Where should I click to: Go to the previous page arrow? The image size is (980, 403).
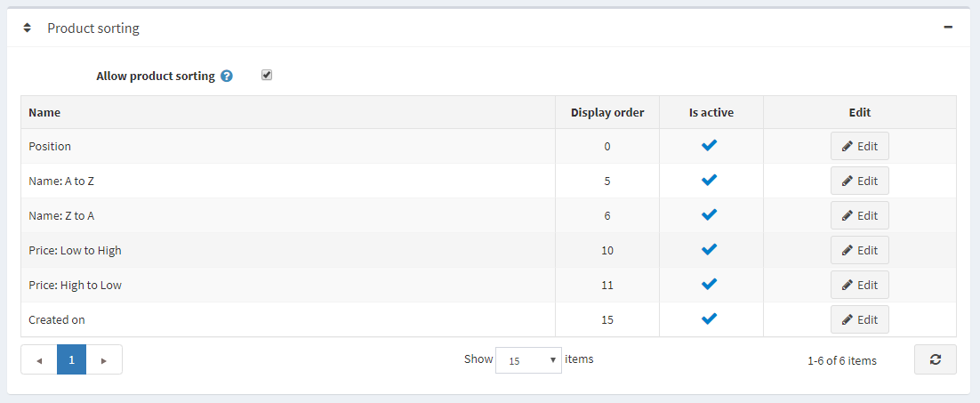[39, 360]
